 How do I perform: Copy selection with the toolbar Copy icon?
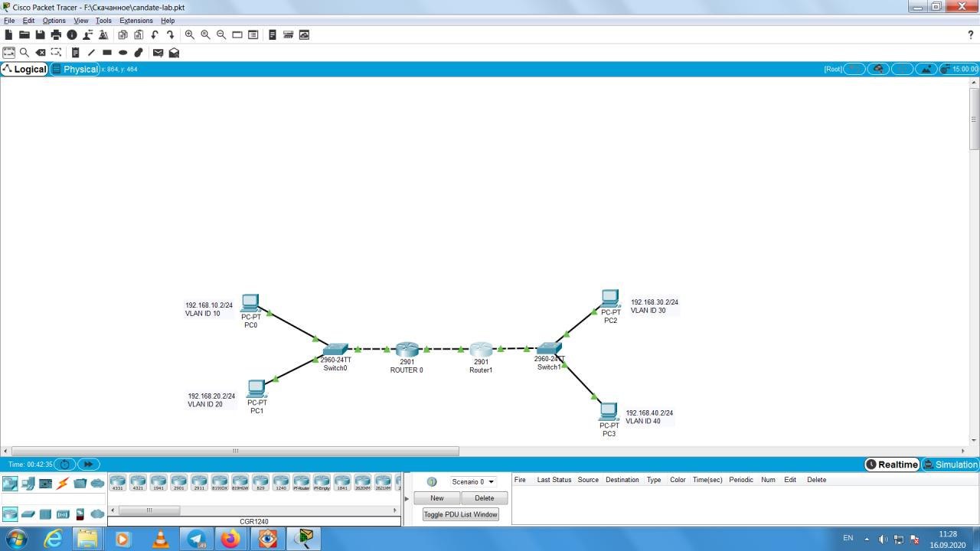122,34
